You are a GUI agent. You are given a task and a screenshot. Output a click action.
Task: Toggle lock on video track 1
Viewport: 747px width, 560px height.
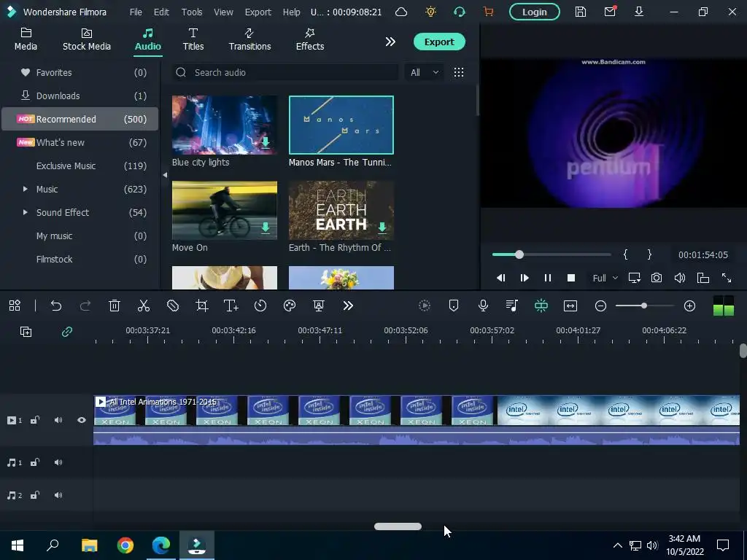[x=35, y=420]
